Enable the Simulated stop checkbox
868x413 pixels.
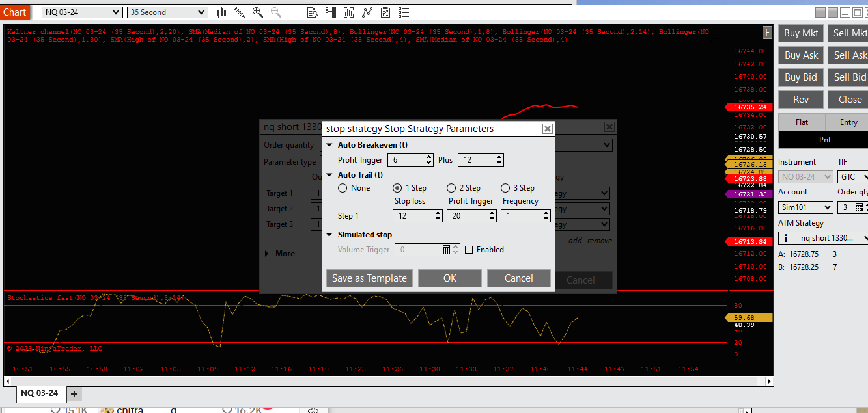[x=469, y=250]
